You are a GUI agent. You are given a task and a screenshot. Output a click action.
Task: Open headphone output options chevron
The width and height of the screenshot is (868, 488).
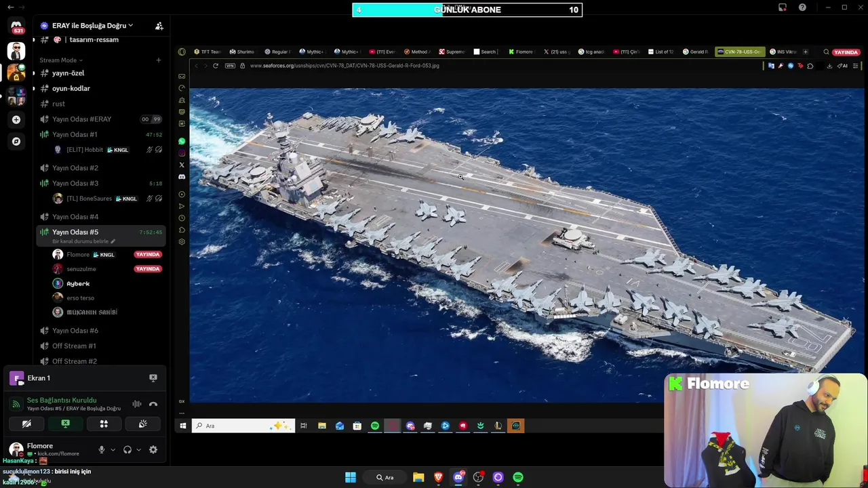click(x=138, y=450)
